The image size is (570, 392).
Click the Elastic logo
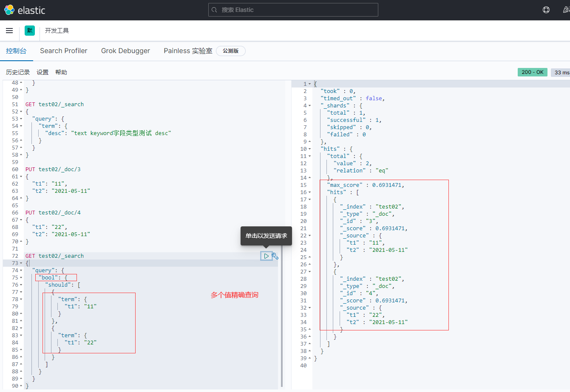coord(25,10)
